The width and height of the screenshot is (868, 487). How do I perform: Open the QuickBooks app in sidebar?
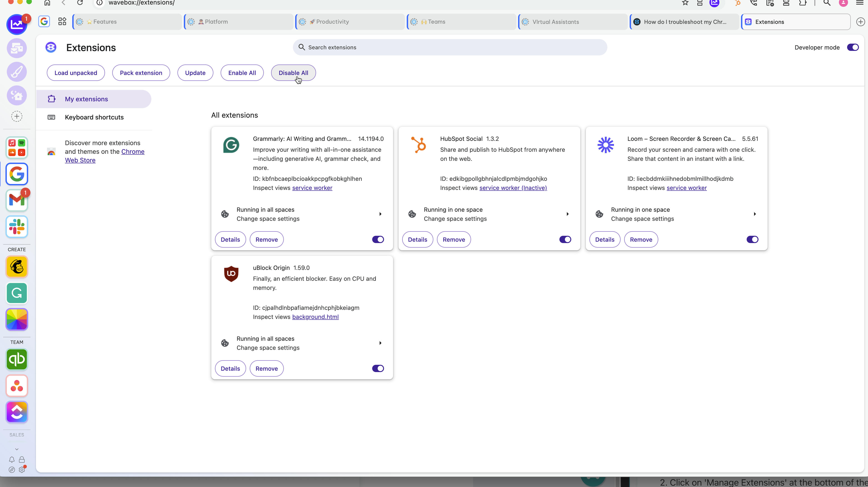coord(17,359)
